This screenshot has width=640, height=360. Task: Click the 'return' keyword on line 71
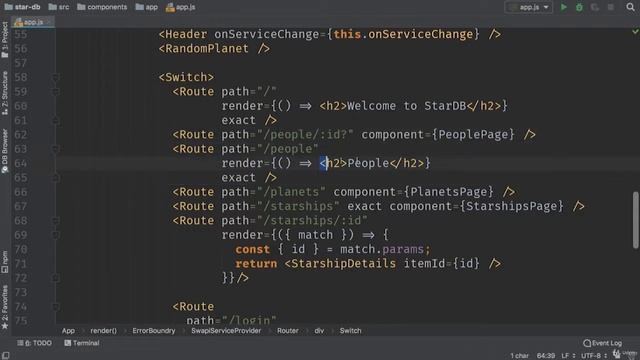pyautogui.click(x=256, y=264)
